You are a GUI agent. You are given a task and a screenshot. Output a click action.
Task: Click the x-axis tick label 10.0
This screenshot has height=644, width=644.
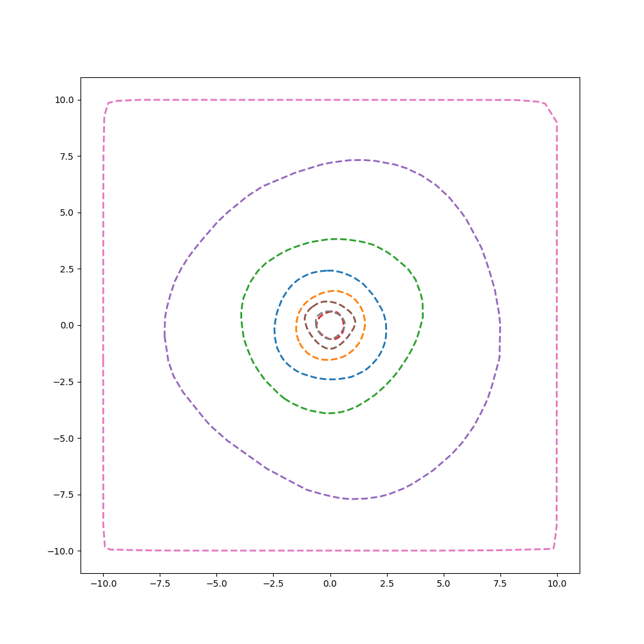(557, 583)
